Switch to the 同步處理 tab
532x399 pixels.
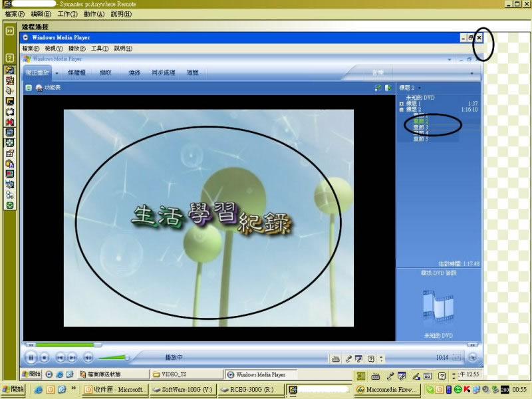coord(163,72)
